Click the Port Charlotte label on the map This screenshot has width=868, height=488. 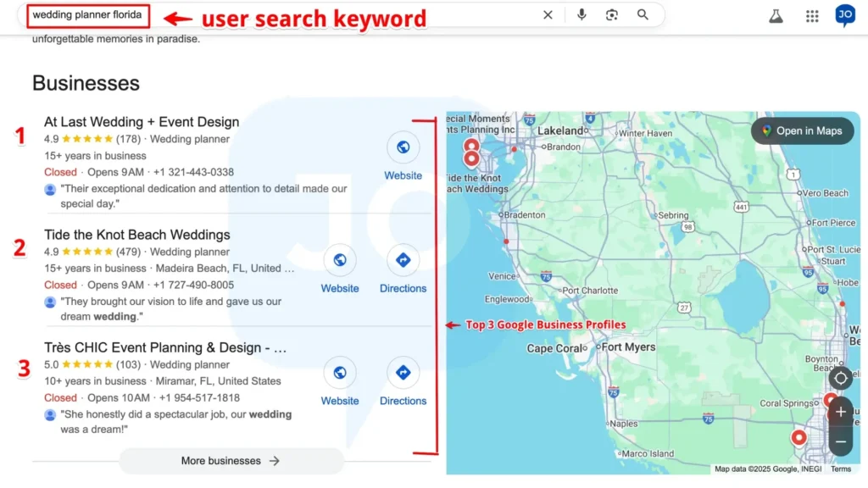point(590,291)
